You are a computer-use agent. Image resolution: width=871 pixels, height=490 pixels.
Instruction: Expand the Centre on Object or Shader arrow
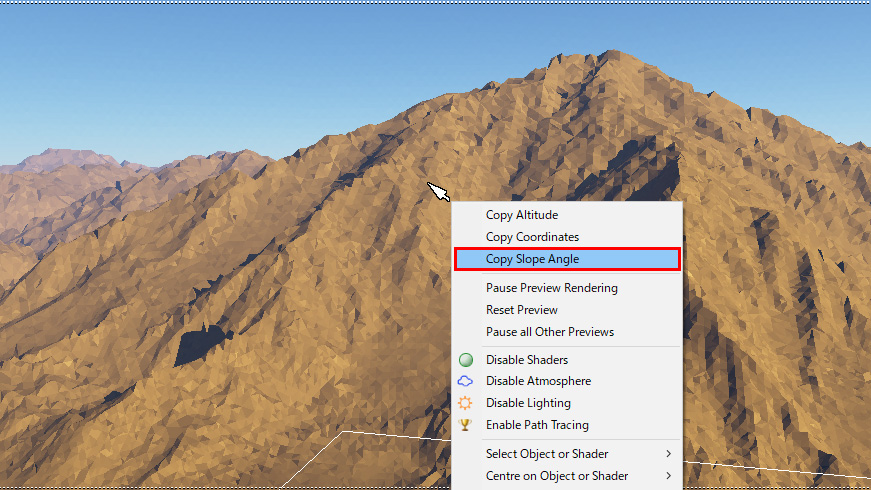[668, 476]
